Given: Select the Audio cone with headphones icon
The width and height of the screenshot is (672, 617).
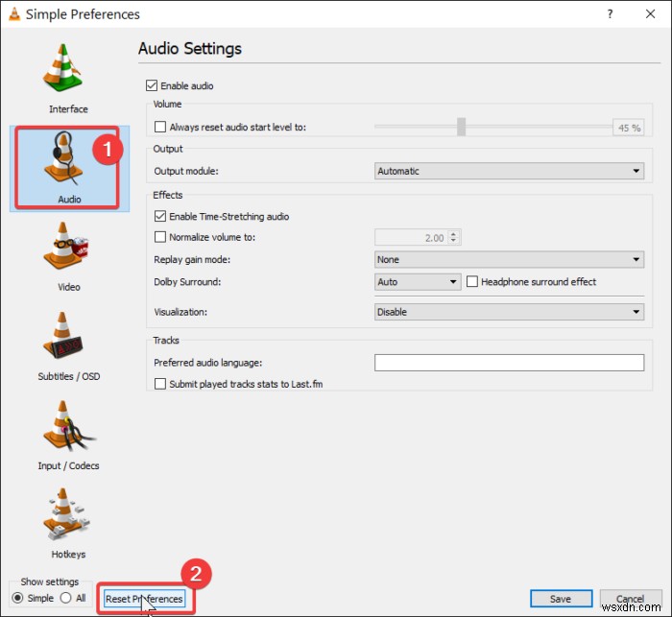Looking at the screenshot, I should pos(63,157).
